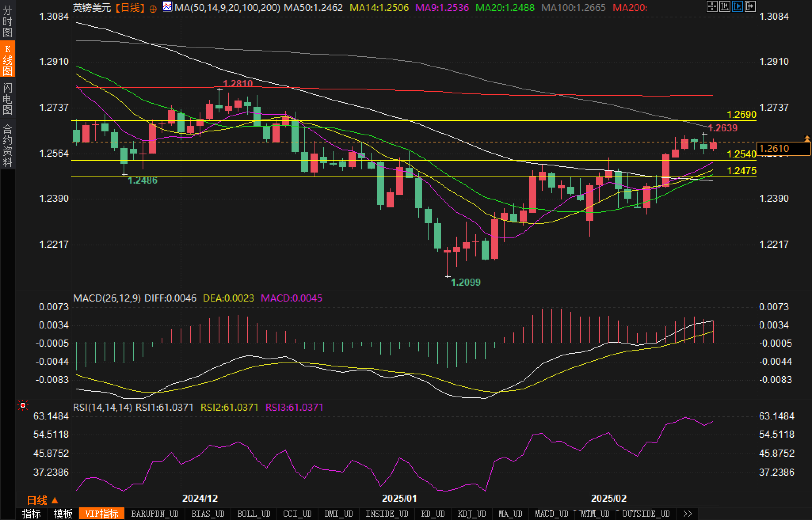
Task: Apply the KDJ_UD indicator
Action: click(x=471, y=514)
